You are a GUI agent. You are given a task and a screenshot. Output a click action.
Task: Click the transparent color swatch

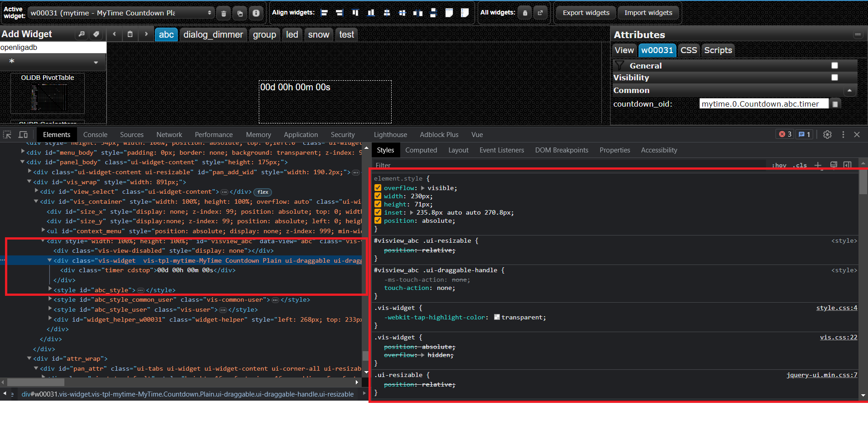[x=497, y=317]
